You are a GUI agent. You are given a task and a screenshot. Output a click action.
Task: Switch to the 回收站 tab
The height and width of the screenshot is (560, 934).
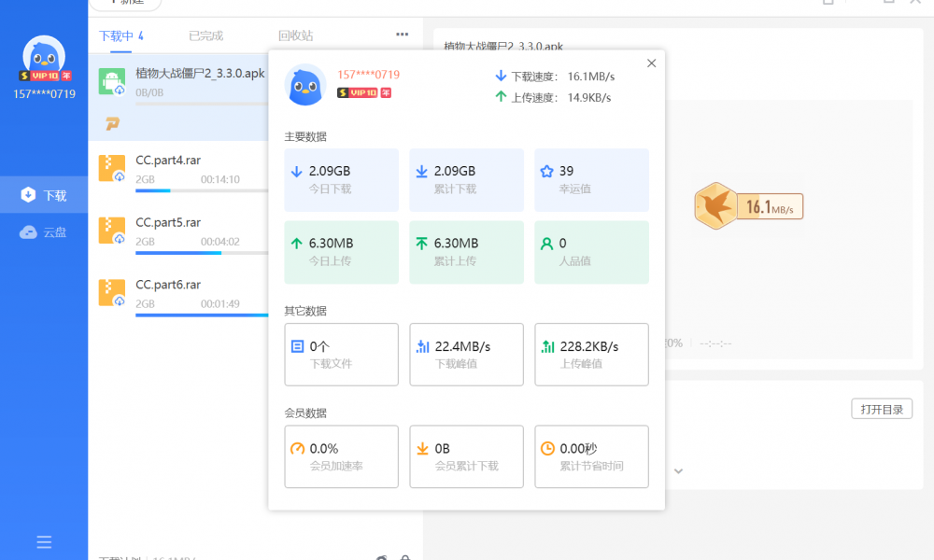point(295,36)
